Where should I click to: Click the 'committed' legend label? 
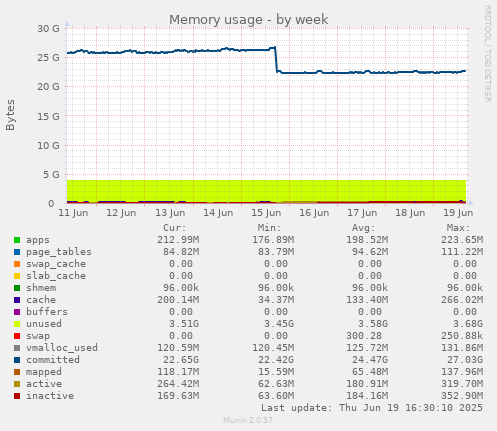coord(53,360)
